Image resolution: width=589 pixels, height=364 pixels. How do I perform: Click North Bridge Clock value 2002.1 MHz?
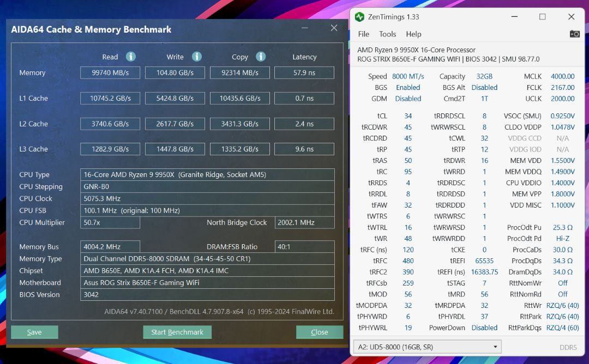(x=305, y=222)
